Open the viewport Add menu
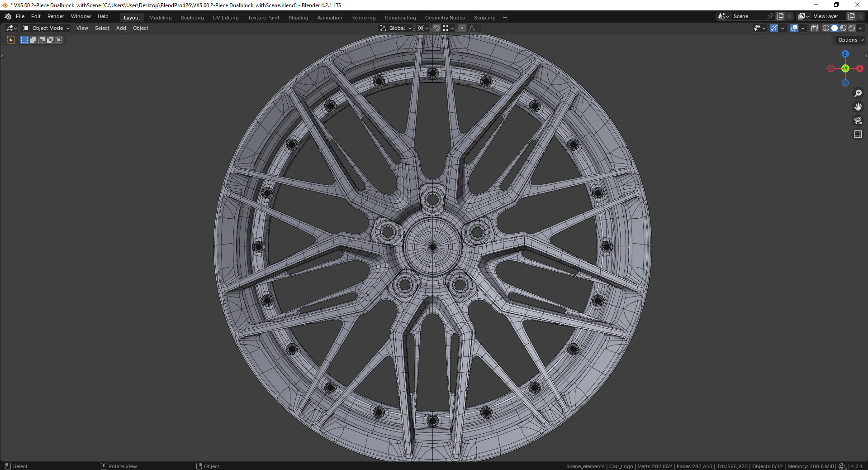Viewport: 868px width, 470px height. (121, 28)
